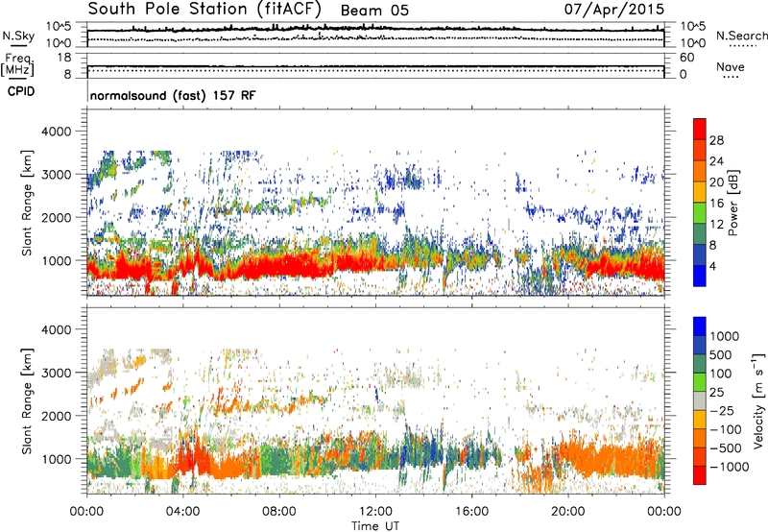Viewport: 768px width, 532px height.
Task: Click the blue top Velocity colorbar segment
Action: coord(700,326)
